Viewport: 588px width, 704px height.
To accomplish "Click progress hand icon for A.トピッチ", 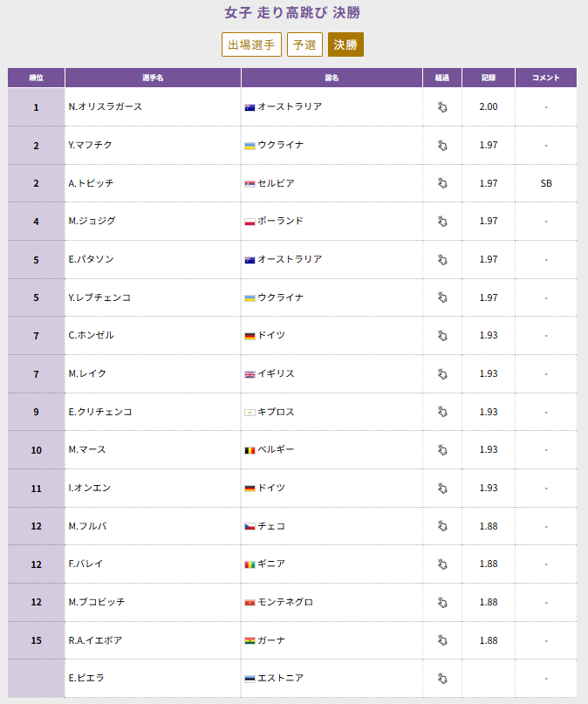I will point(442,183).
